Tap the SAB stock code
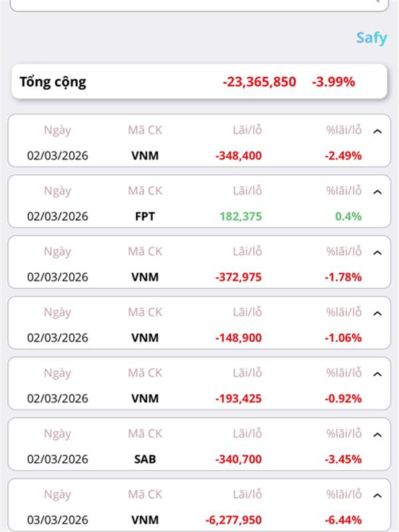This screenshot has height=532, width=399. 145,459
